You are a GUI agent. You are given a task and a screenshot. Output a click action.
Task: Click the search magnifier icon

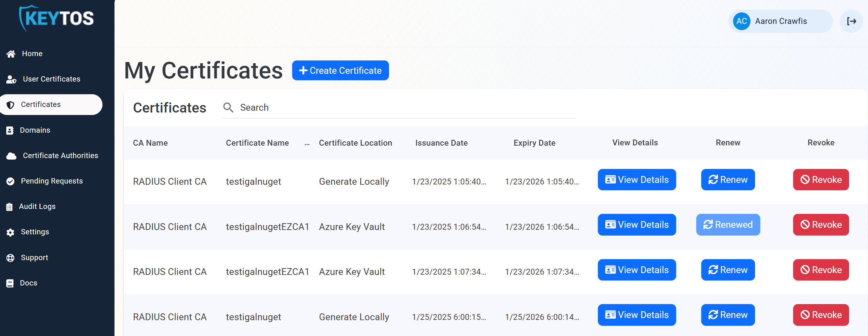click(x=228, y=107)
